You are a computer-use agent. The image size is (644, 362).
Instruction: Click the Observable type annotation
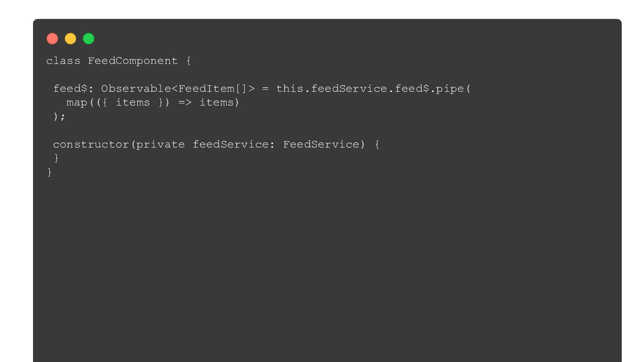pos(136,89)
